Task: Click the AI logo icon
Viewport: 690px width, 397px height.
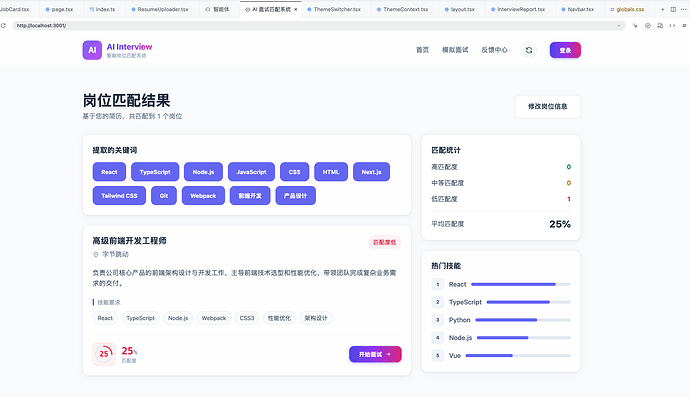Action: point(92,50)
